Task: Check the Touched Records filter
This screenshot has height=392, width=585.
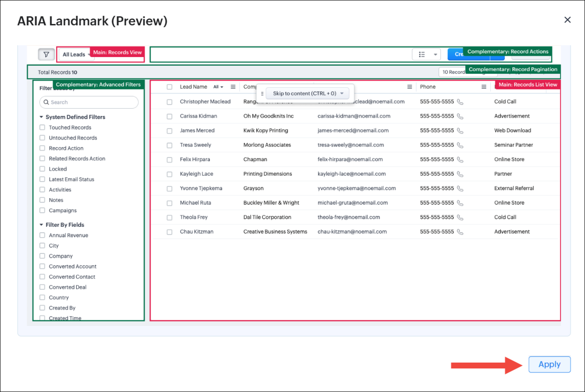Action: [42, 127]
